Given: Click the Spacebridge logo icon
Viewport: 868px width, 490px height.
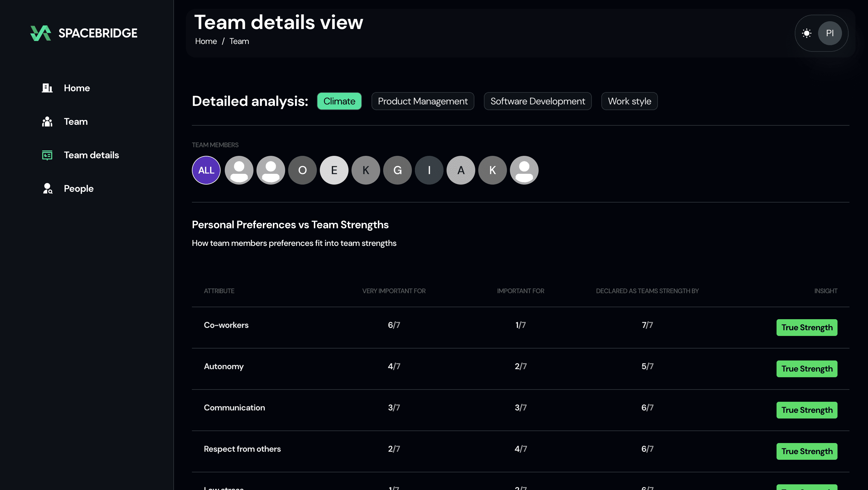Looking at the screenshot, I should (41, 33).
